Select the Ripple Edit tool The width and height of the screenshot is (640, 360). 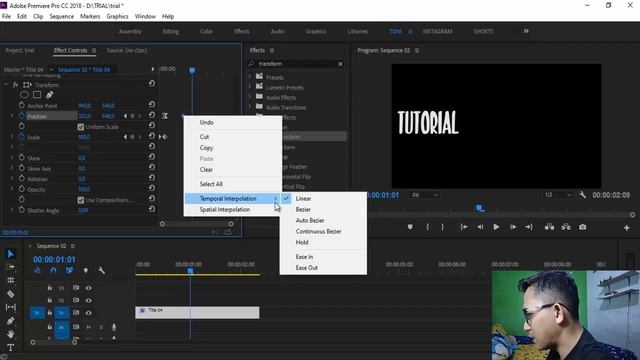pyautogui.click(x=11, y=280)
